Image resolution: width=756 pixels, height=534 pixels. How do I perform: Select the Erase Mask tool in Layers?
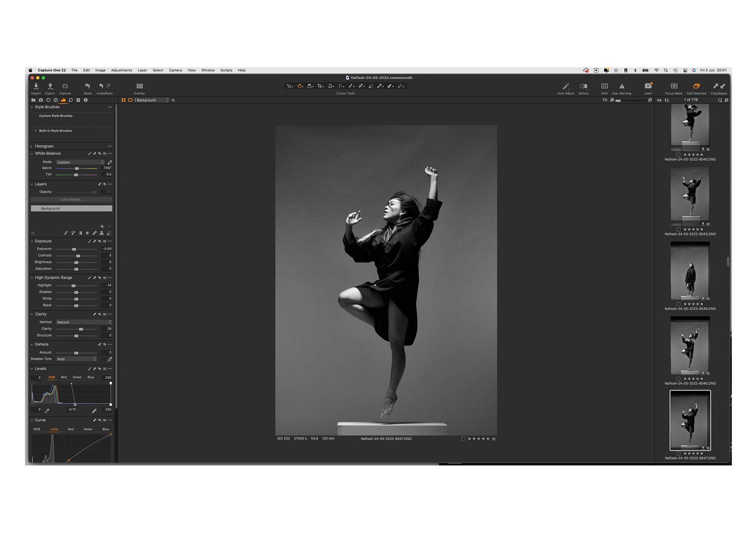pos(109,233)
